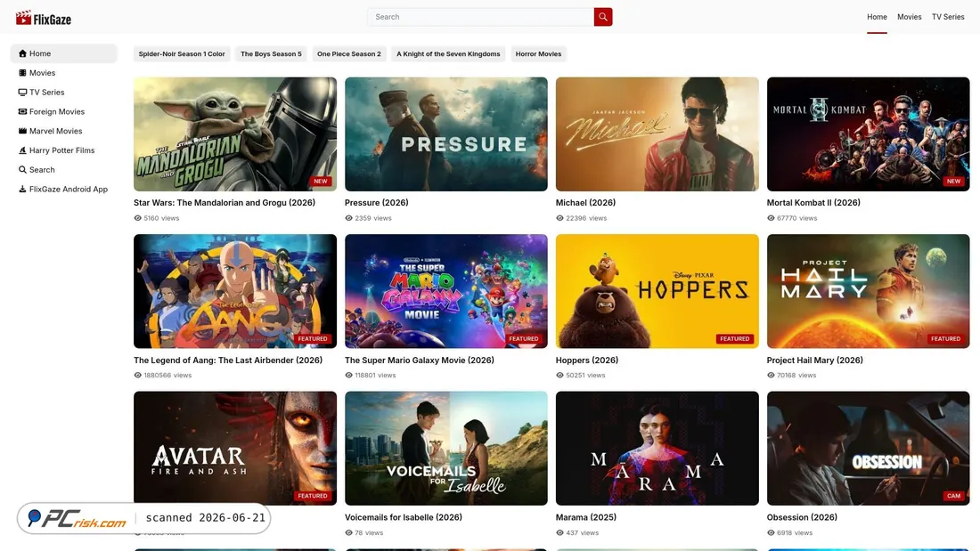This screenshot has height=551, width=980.
Task: Click the eye icon under Pressure (2026)
Action: coord(348,218)
